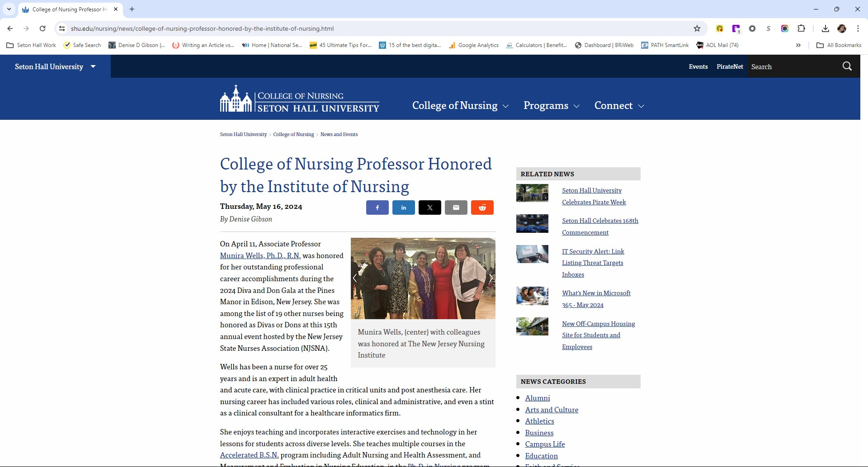
Task: Share the article on Reddit
Action: click(482, 208)
